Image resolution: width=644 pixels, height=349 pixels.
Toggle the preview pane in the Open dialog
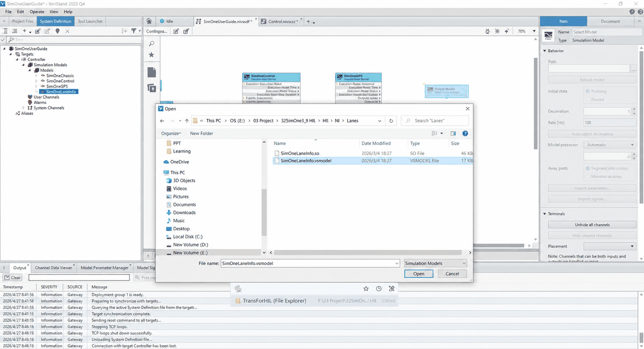tap(453, 133)
